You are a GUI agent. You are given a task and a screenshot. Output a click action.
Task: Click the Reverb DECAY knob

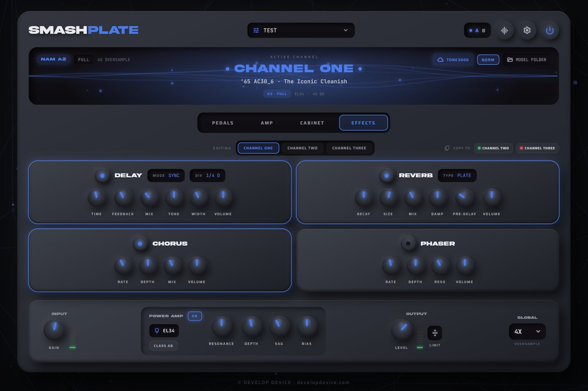coord(364,198)
